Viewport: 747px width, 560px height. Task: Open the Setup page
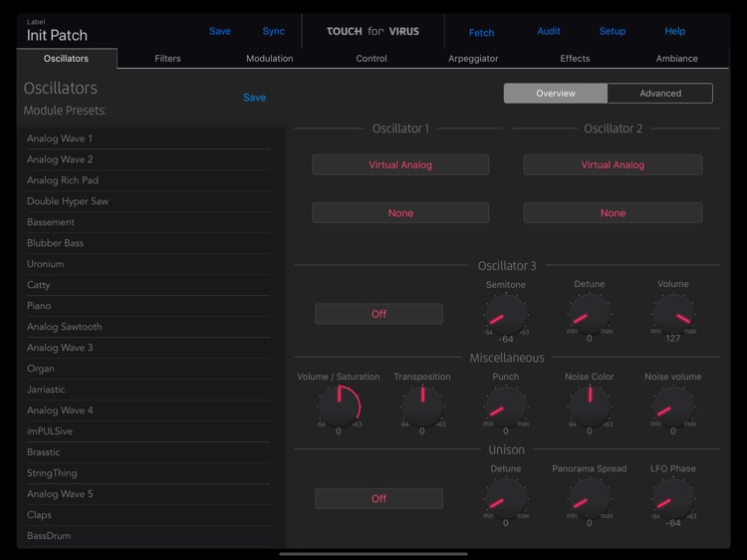613,32
